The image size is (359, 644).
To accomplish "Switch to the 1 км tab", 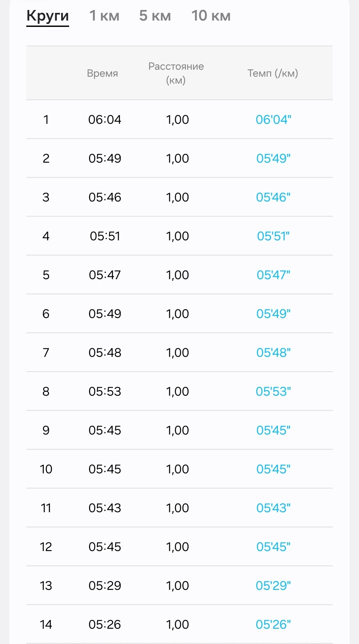I will 104,16.
